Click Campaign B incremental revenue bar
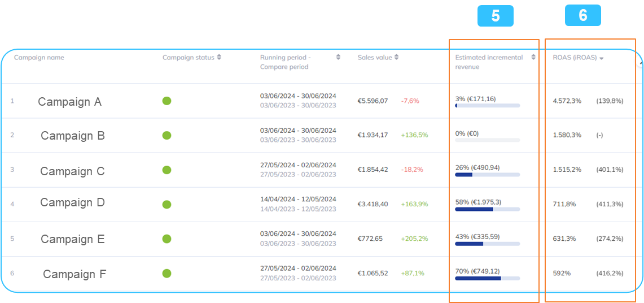 (x=488, y=140)
